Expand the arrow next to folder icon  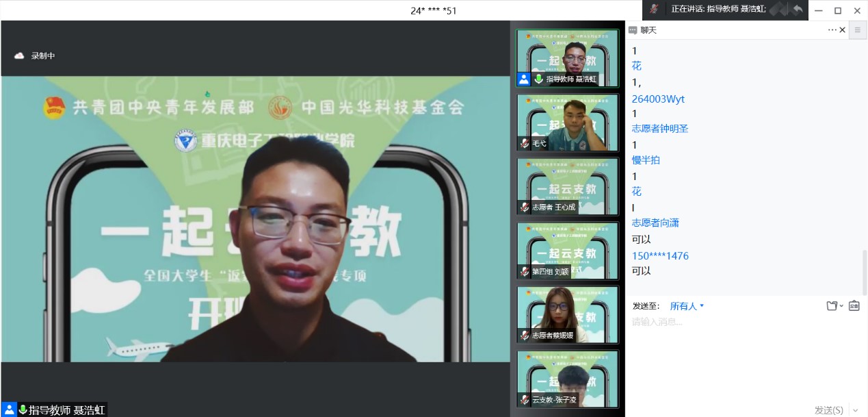pos(841,306)
